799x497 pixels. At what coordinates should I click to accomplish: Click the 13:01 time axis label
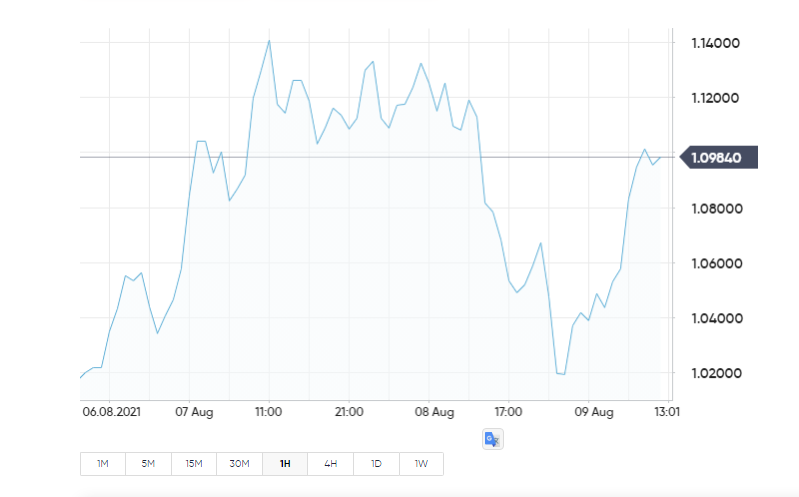pyautogui.click(x=667, y=411)
